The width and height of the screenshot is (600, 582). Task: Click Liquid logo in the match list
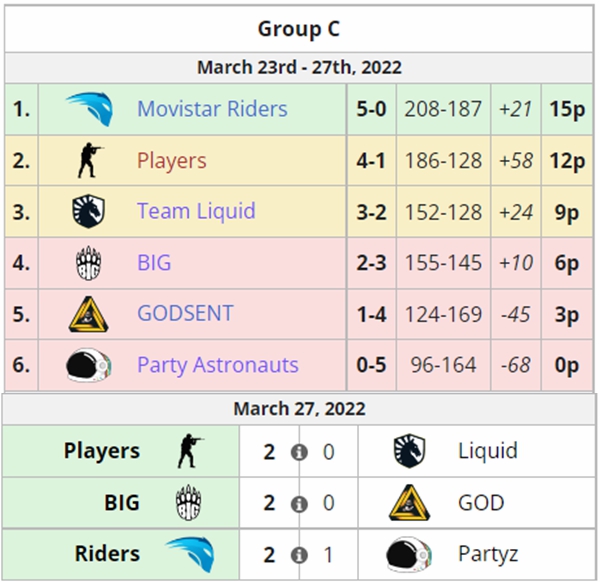coord(409,451)
